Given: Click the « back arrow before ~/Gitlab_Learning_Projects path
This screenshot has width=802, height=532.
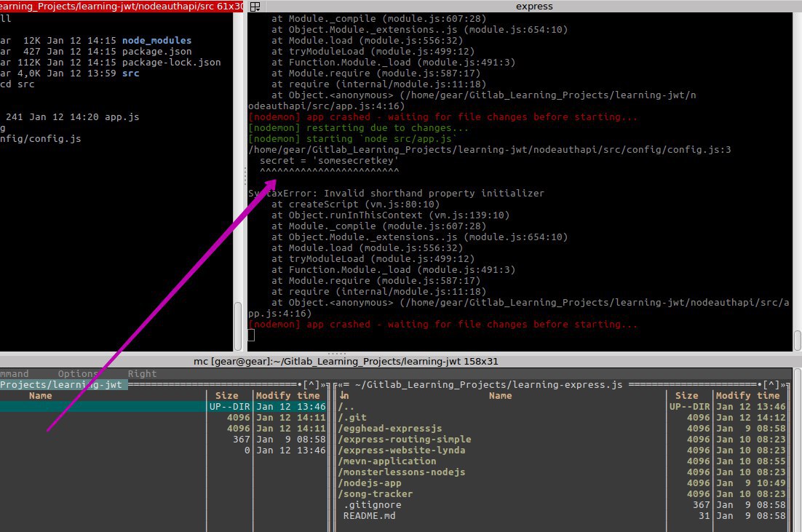Looking at the screenshot, I should pos(341,385).
